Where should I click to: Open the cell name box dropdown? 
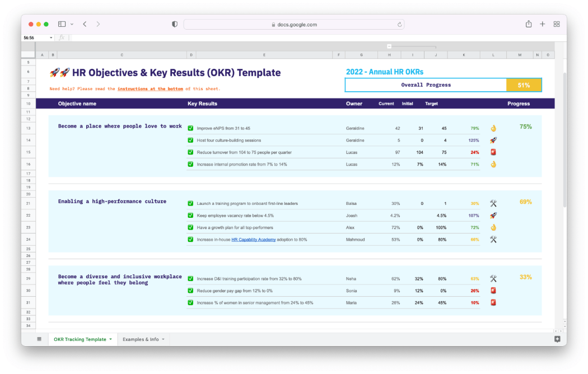pos(52,38)
